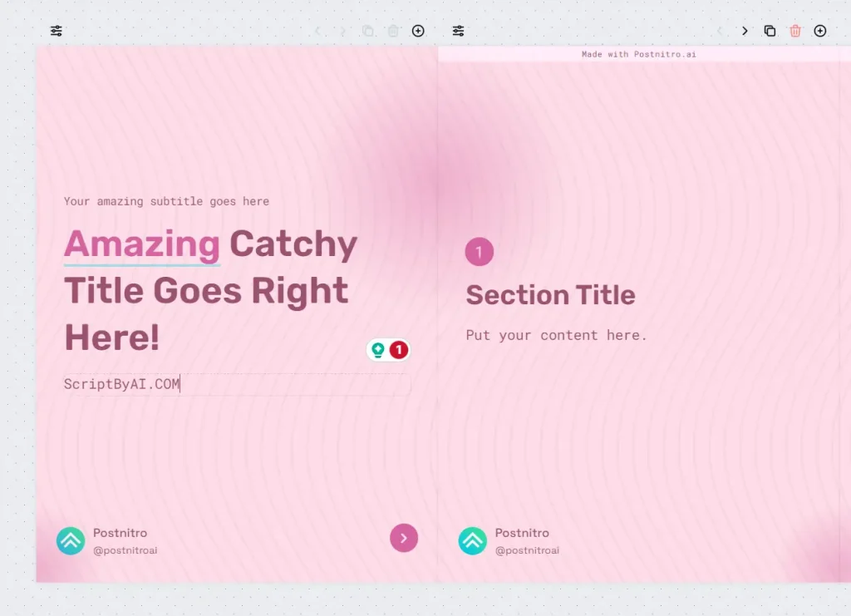Add a new slide after the Section Title slide

click(x=819, y=31)
